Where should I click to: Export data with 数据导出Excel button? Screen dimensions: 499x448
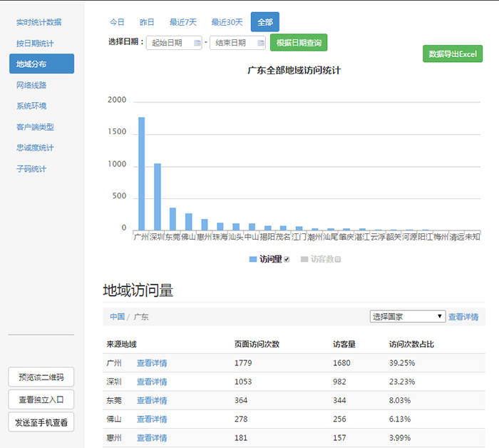click(452, 54)
